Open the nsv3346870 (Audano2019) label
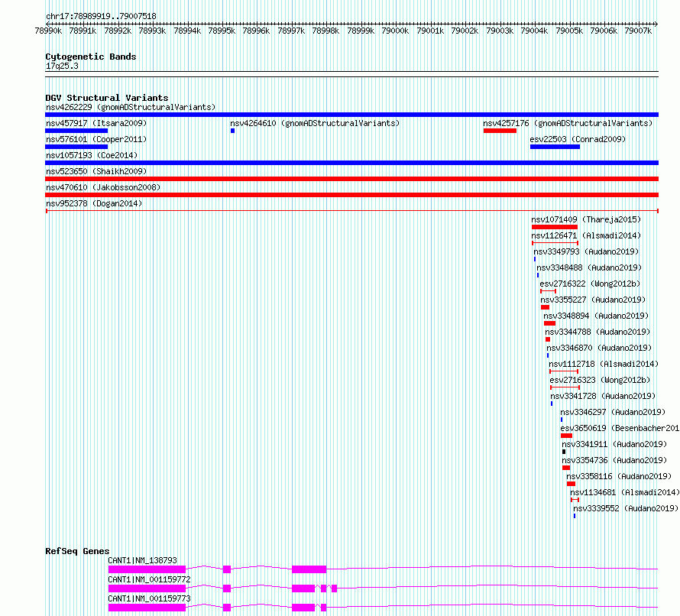 [x=599, y=348]
